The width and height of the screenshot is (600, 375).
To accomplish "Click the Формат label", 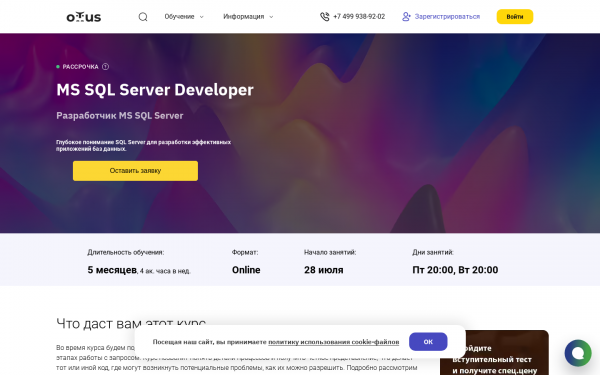I will 245,252.
